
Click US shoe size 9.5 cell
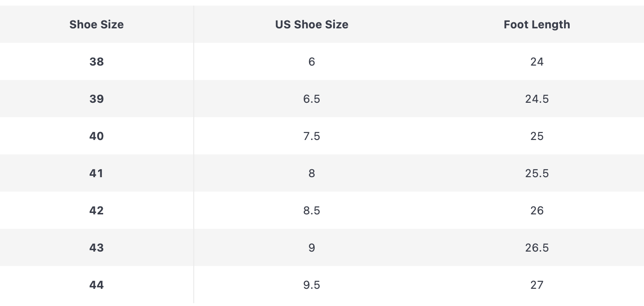coord(311,285)
